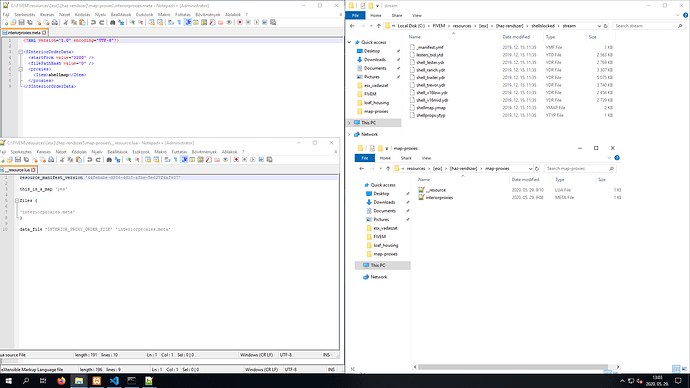Click Find binoculars icon in interiorproxies.meta window
The height and width of the screenshot is (388, 690).
click(113, 22)
